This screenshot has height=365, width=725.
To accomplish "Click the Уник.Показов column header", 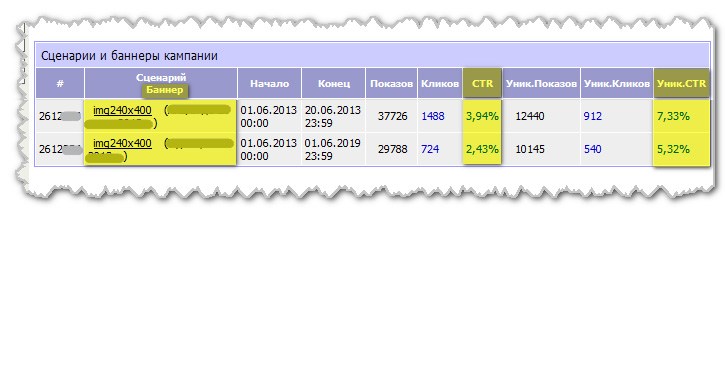I will point(541,84).
